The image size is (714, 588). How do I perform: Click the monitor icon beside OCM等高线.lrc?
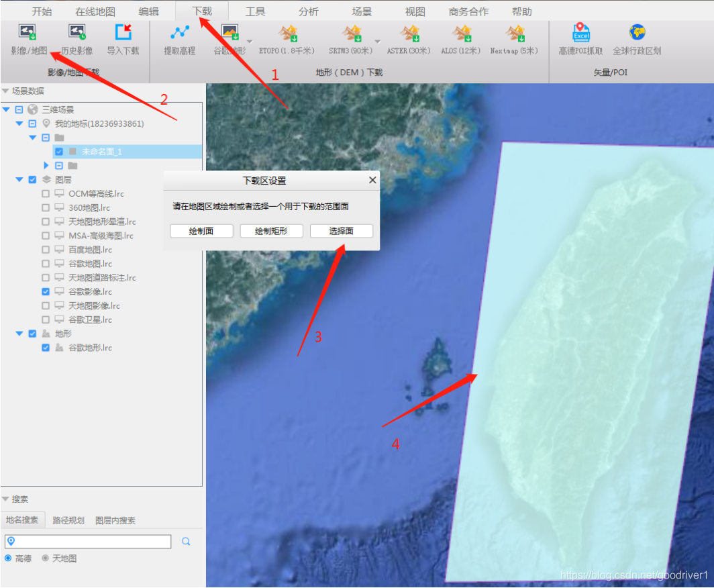59,193
